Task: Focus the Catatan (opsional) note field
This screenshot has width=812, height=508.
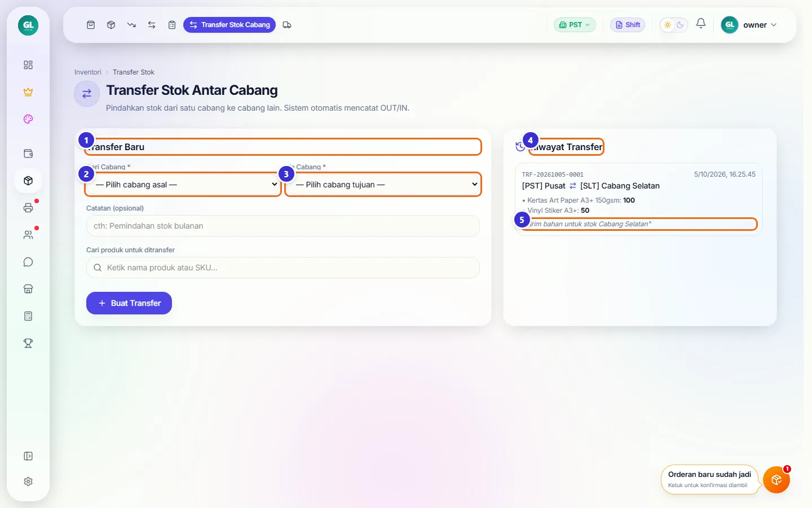Action: tap(283, 226)
